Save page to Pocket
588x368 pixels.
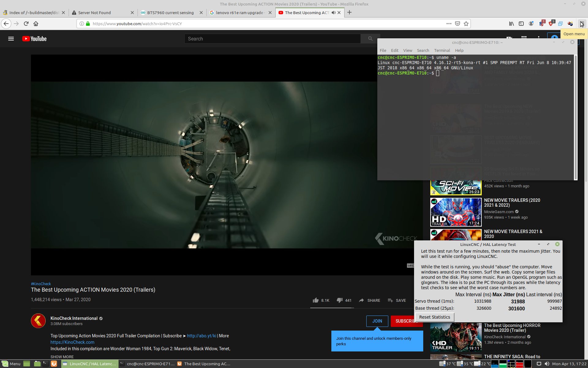point(458,24)
